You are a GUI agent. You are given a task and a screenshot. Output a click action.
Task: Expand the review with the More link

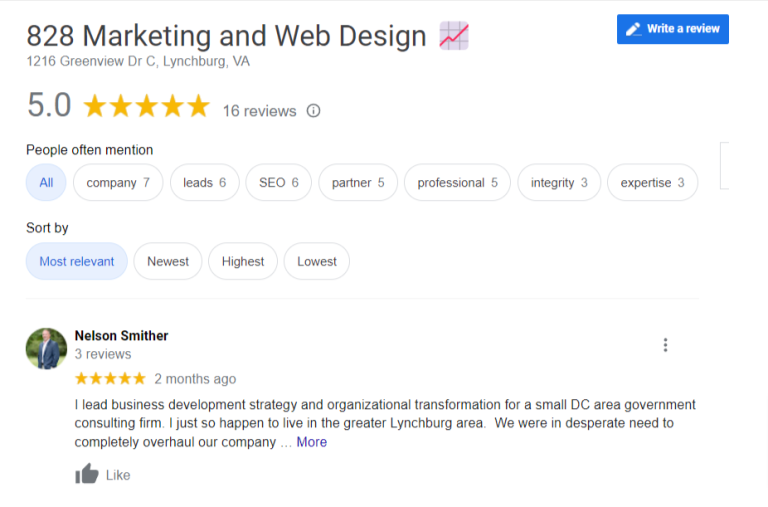312,442
